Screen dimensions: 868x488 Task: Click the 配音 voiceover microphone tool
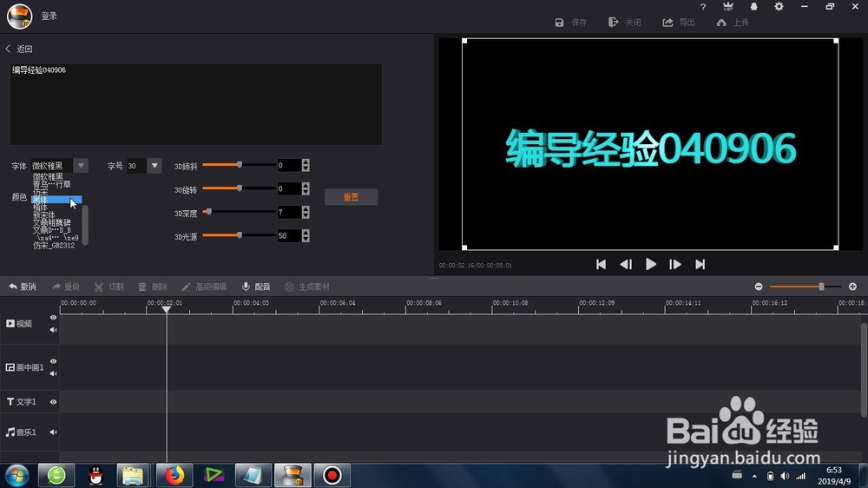pyautogui.click(x=256, y=287)
